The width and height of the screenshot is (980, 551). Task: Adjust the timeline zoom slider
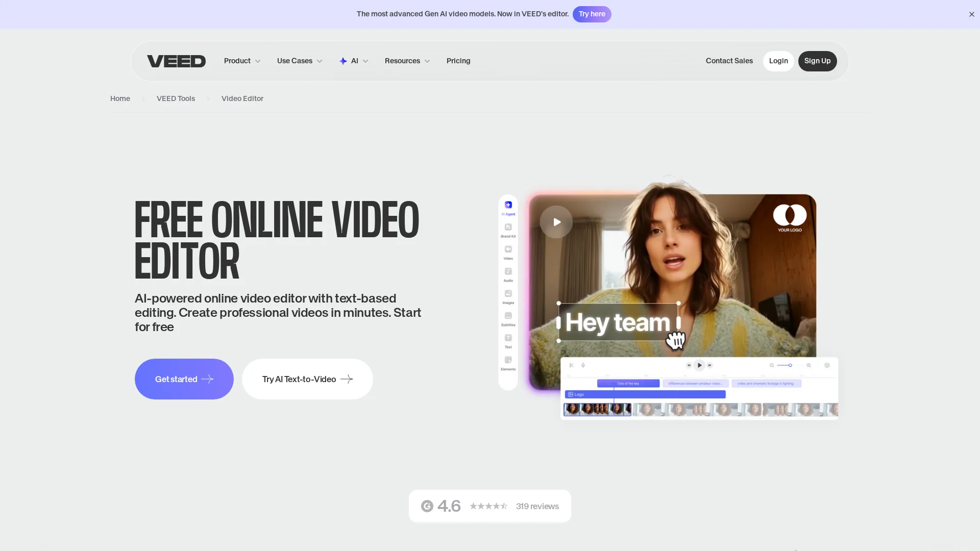(790, 365)
